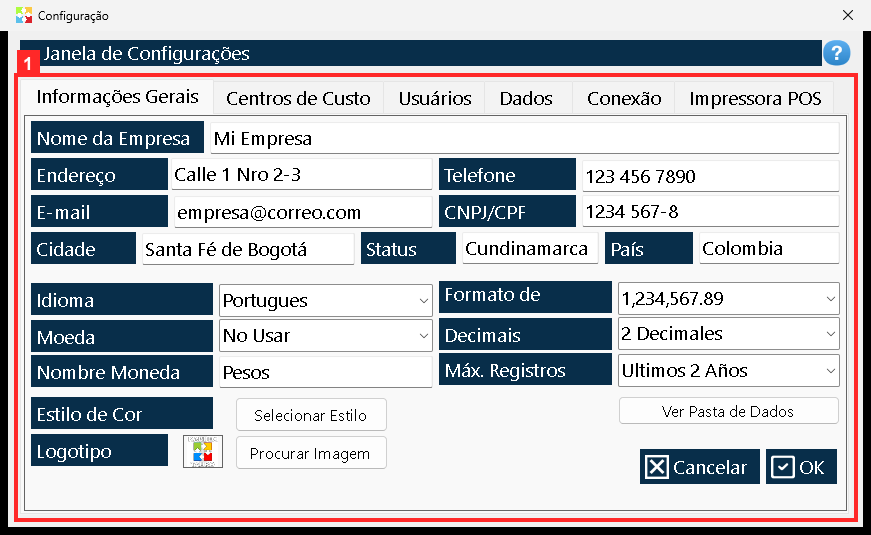Click the Telefone label
871x535 pixels.
click(x=507, y=174)
